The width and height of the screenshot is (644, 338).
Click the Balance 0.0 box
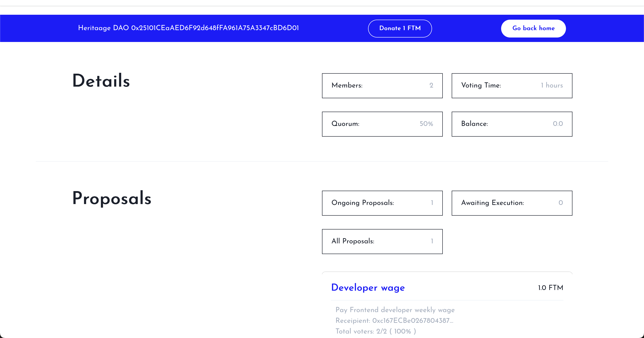click(511, 124)
